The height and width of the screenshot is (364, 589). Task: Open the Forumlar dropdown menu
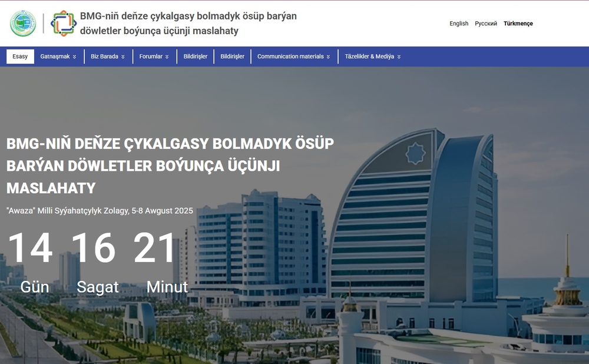pyautogui.click(x=154, y=57)
